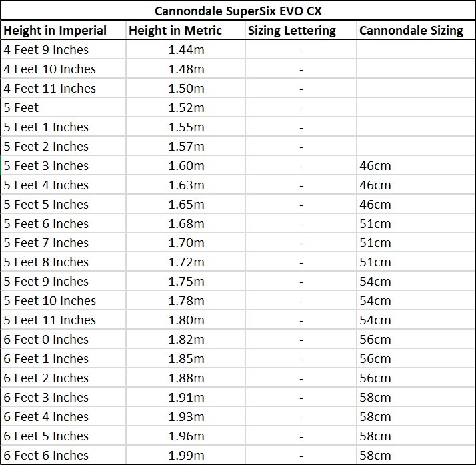Select the 5 Feet 6 Inches cell

[63, 224]
